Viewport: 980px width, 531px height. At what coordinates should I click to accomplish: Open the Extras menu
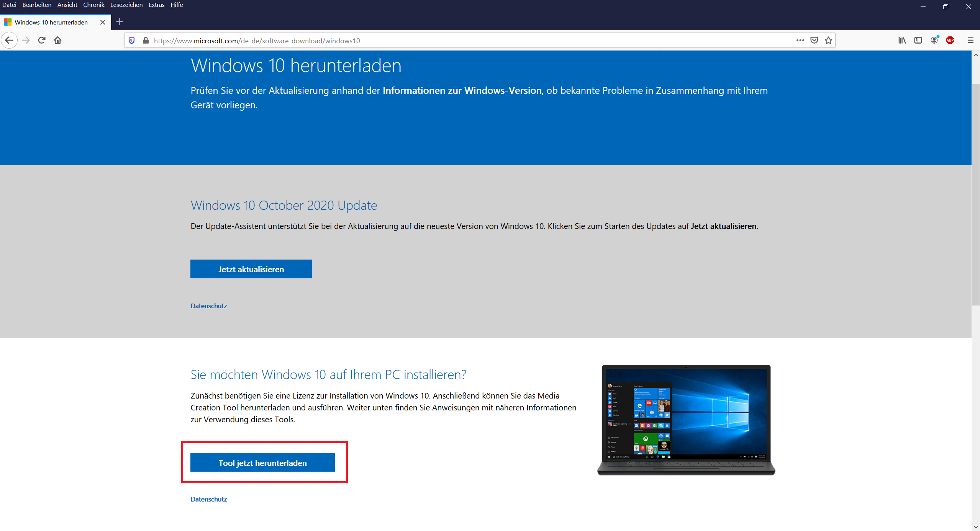pyautogui.click(x=157, y=5)
